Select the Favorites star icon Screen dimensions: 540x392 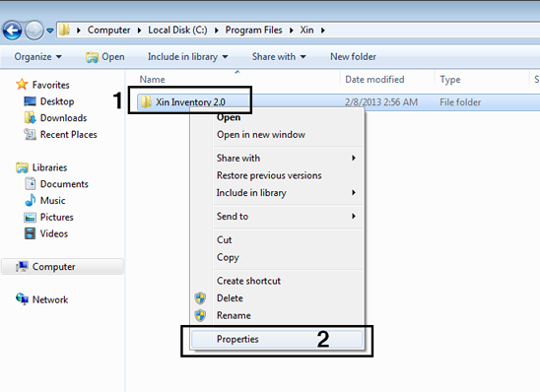[x=22, y=85]
